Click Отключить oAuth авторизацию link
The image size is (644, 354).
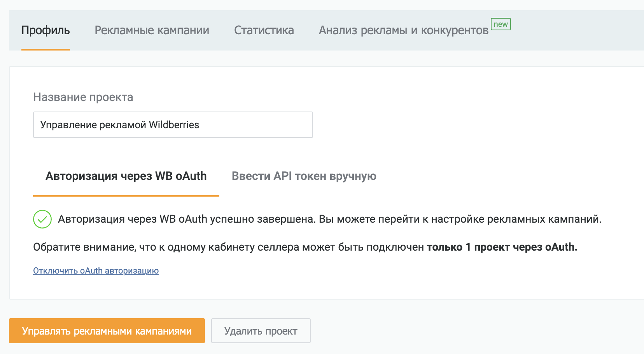[x=96, y=270]
